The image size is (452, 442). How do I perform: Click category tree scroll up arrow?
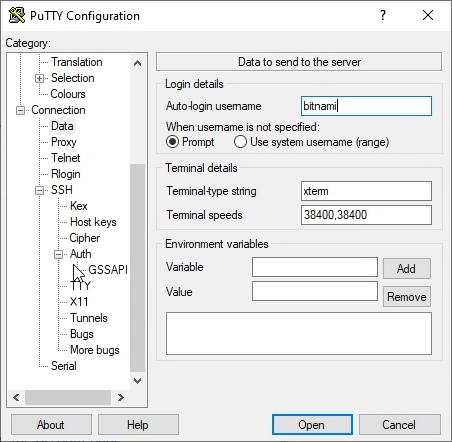click(137, 63)
